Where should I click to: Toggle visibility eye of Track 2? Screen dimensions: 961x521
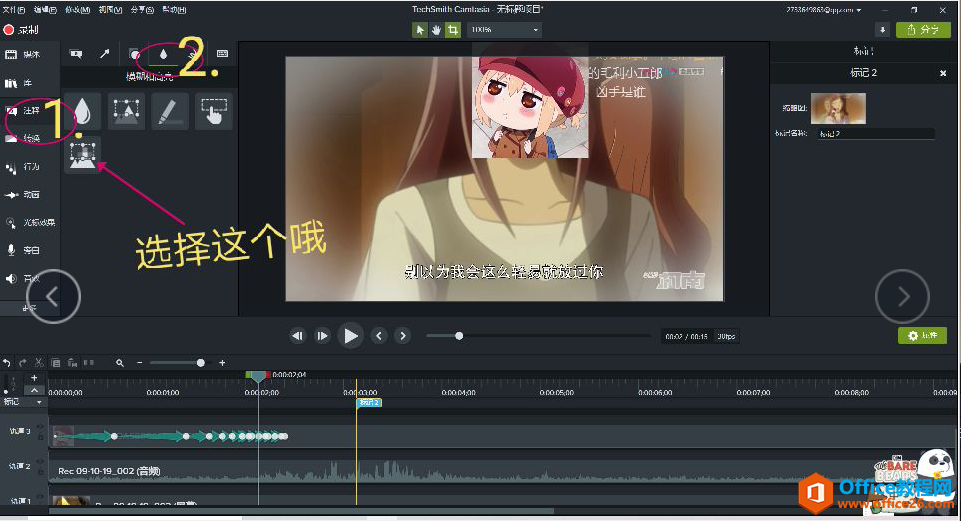click(x=40, y=462)
